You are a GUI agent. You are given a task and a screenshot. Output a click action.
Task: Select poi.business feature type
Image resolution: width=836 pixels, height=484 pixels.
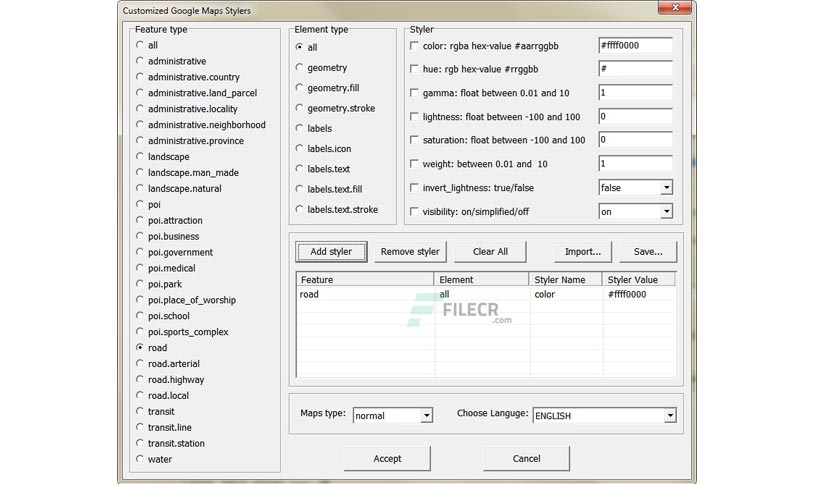click(x=140, y=236)
